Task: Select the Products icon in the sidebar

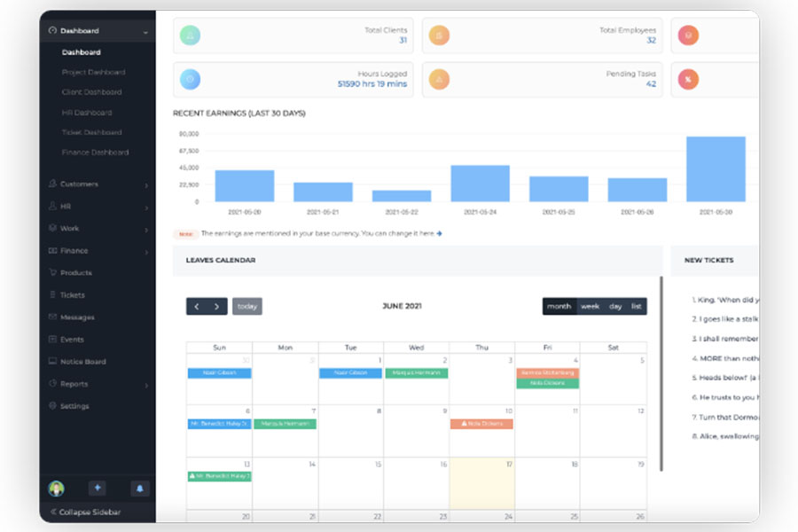Action: [52, 272]
